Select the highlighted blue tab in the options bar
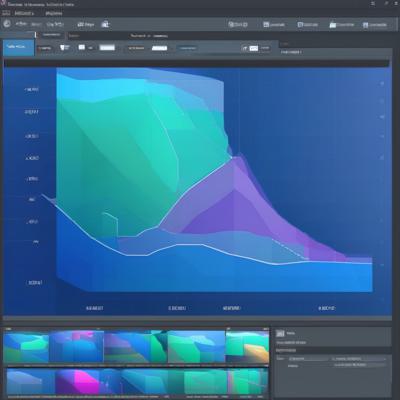The image size is (400, 400). pos(18,48)
